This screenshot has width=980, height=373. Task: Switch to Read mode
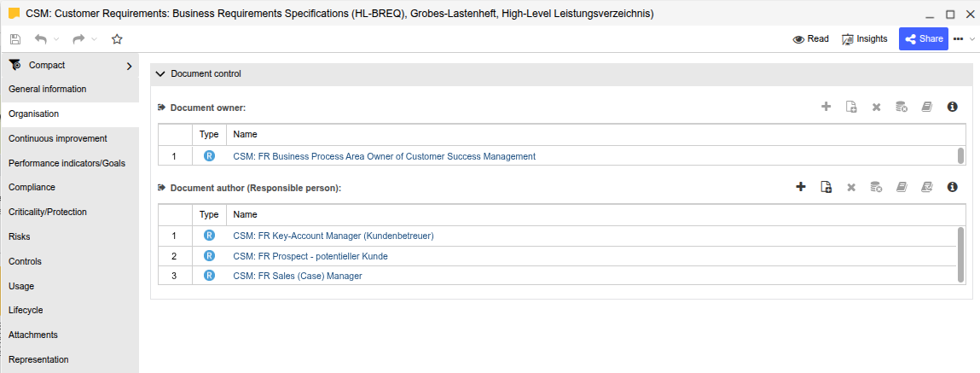point(810,38)
